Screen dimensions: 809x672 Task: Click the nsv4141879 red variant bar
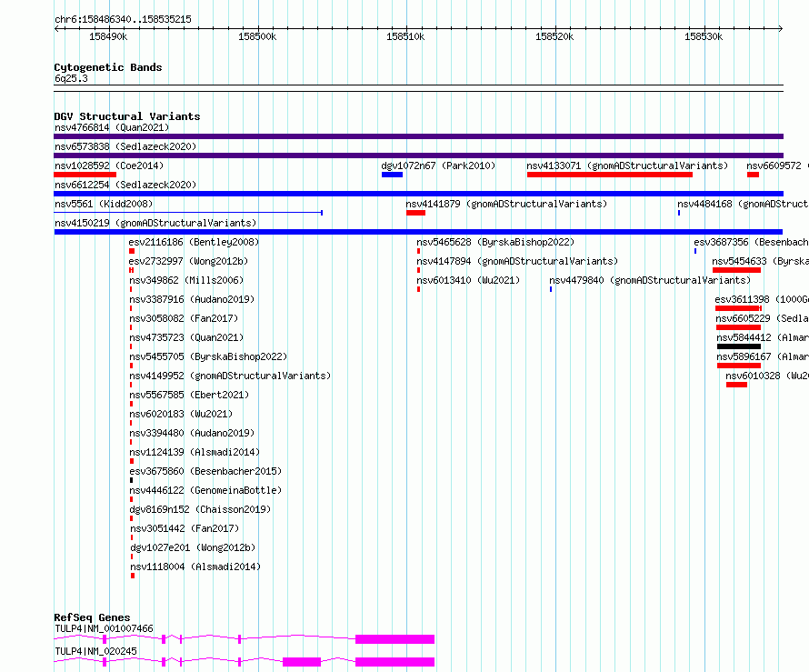(x=415, y=213)
